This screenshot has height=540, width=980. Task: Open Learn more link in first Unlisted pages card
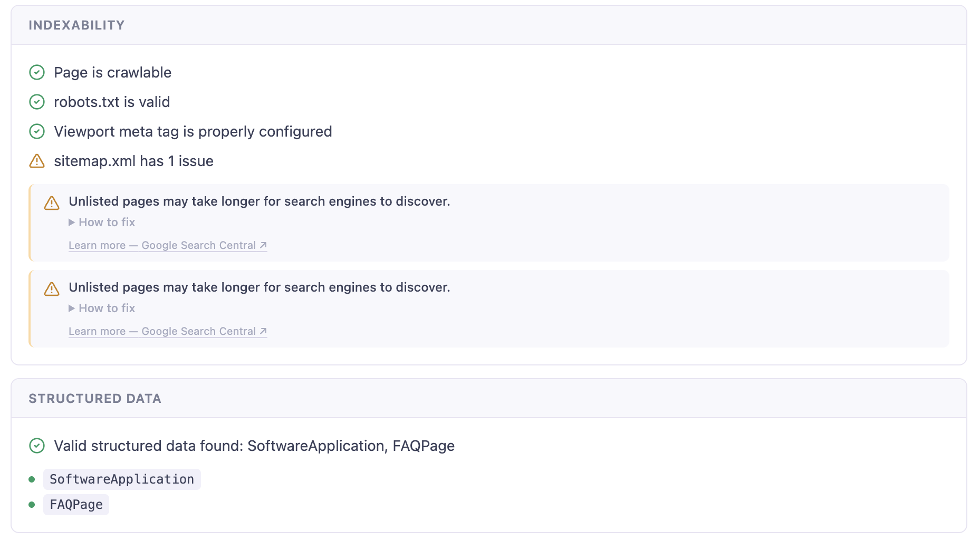[168, 245]
